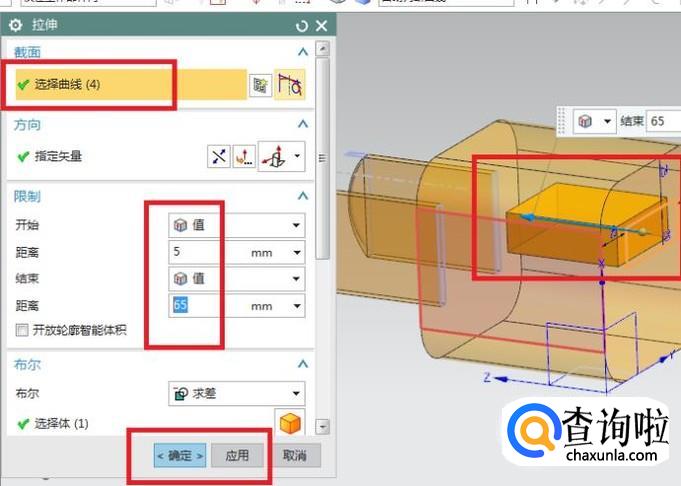This screenshot has height=486, width=681.
Task: Reset the Extrude dialog
Action: [x=301, y=26]
